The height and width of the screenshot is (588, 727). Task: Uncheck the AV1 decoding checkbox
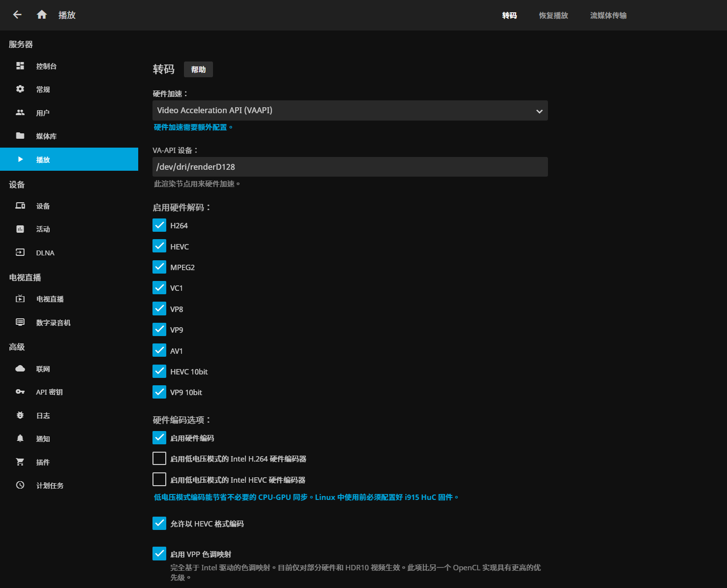click(159, 350)
